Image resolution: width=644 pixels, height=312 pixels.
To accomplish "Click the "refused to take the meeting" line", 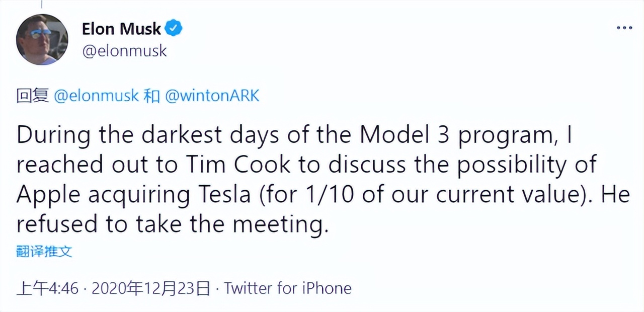I will (x=172, y=223).
